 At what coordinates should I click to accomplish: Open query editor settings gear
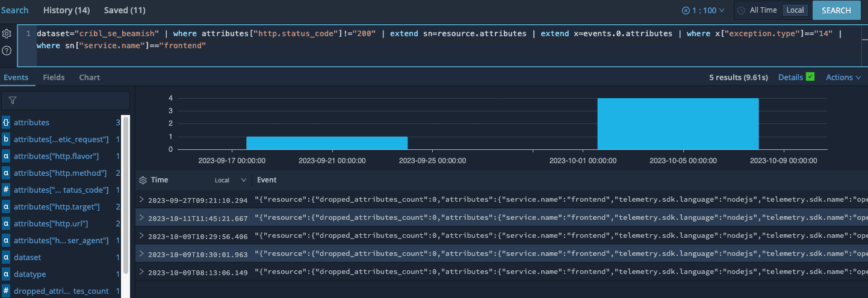[7, 34]
